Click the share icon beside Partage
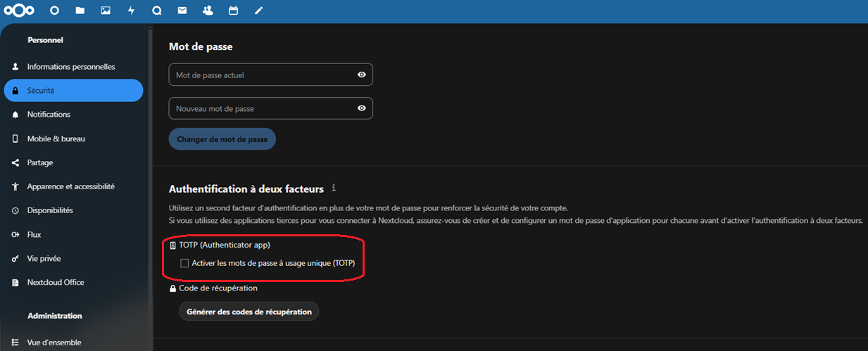 coord(15,162)
